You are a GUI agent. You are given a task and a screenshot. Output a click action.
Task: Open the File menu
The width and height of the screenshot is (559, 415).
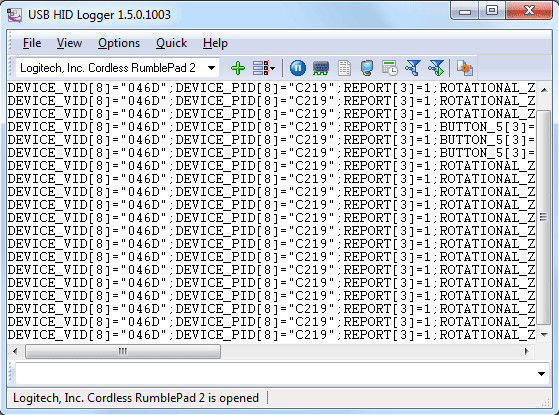click(x=32, y=43)
